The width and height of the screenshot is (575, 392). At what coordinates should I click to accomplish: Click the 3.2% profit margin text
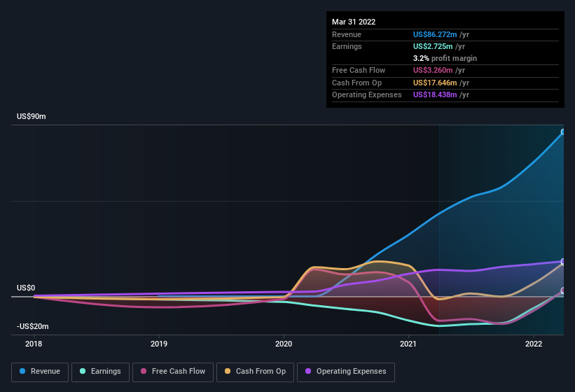(445, 58)
